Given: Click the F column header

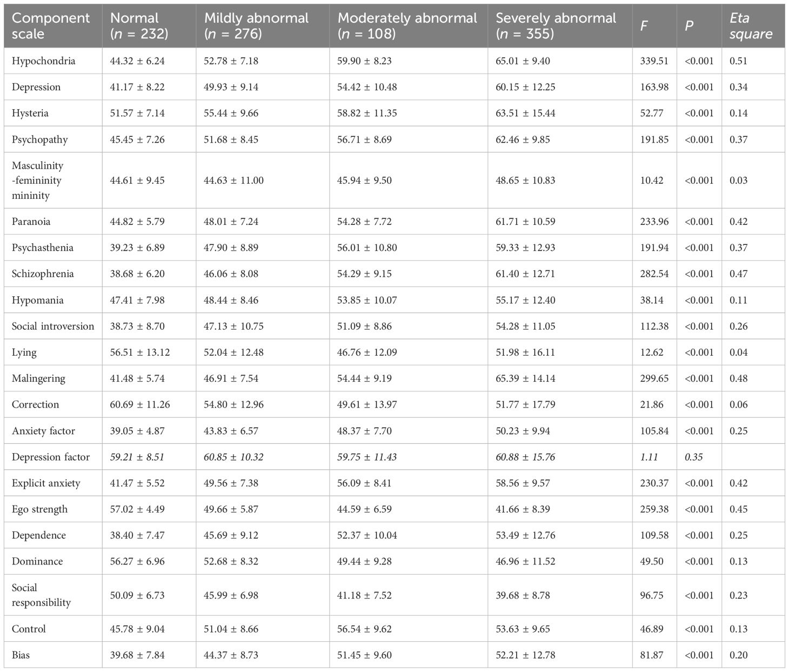Looking at the screenshot, I should (x=644, y=25).
